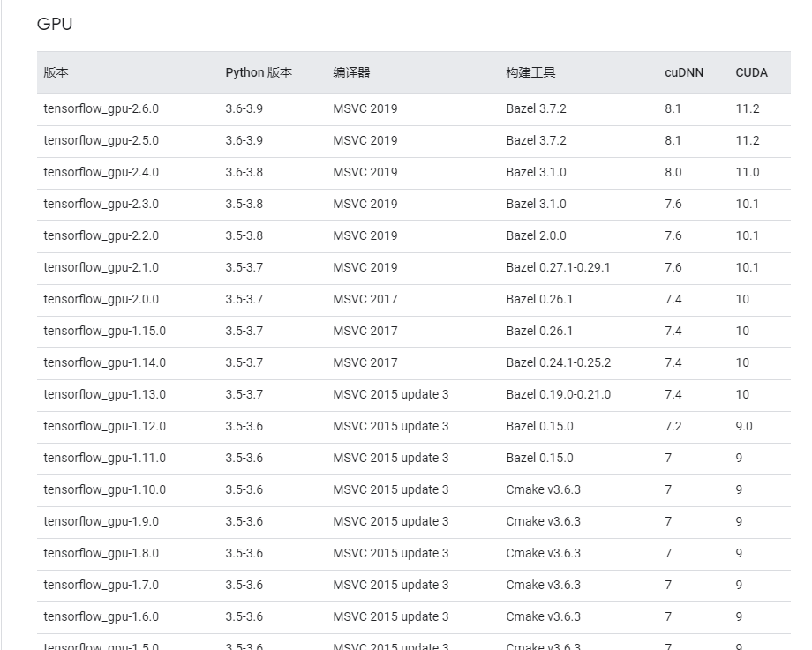Click Bazel 0.27.1-0.29.1 build tool cell

(558, 267)
